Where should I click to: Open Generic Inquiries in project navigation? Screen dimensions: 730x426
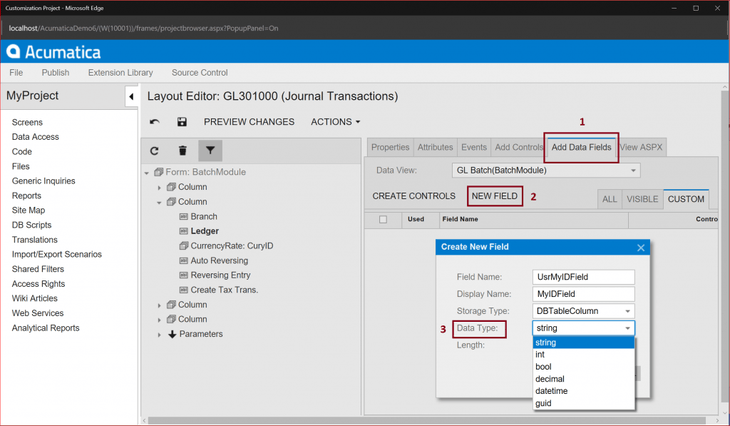(x=44, y=181)
